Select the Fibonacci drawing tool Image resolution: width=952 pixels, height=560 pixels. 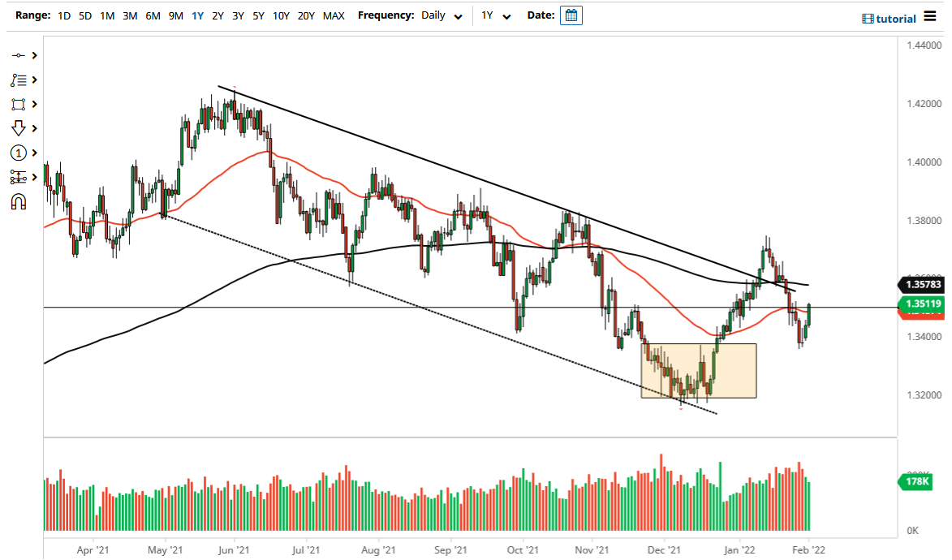point(16,80)
